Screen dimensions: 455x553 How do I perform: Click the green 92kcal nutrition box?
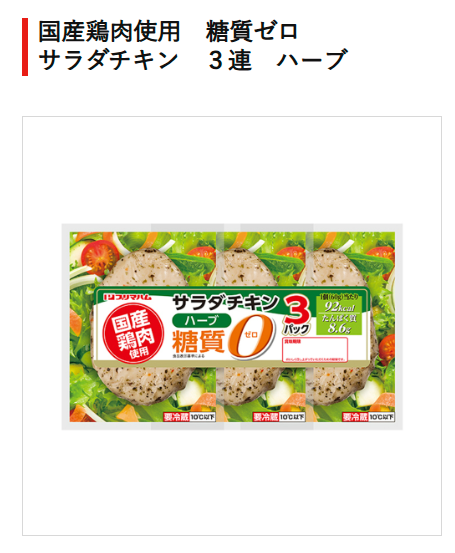(x=339, y=314)
